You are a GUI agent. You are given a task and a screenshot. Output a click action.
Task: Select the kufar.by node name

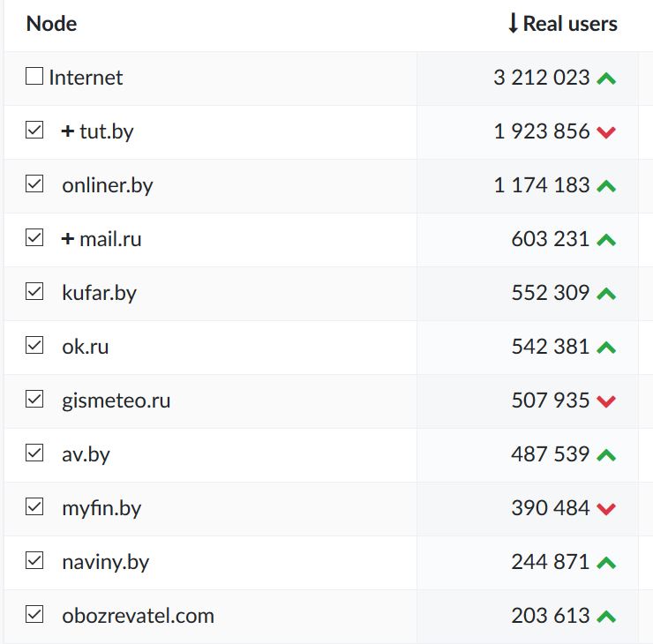coord(99,293)
